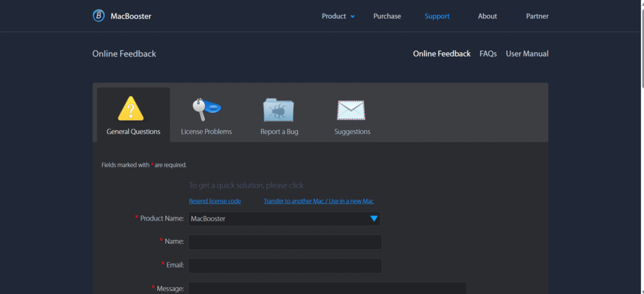Click the Resend license code link

(x=215, y=201)
